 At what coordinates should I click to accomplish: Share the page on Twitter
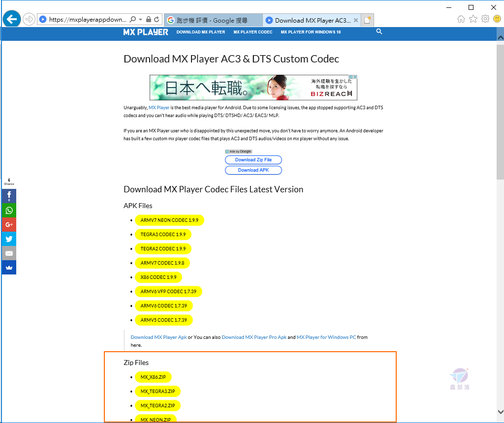[9, 239]
